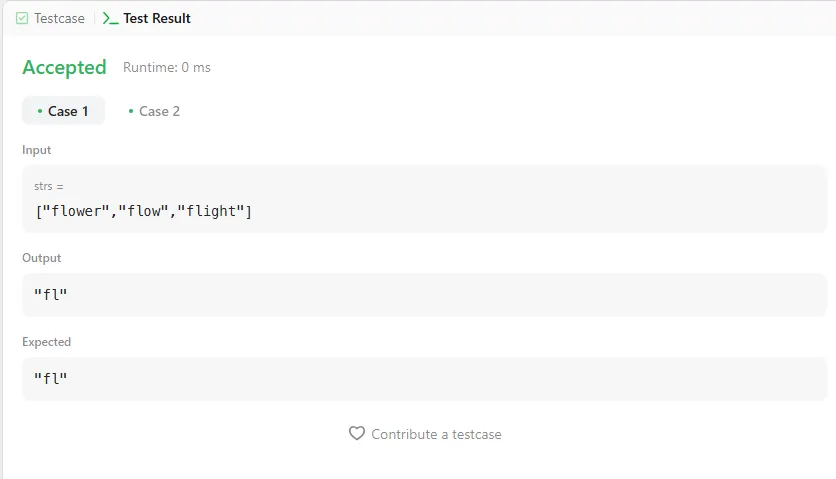Click the Expected section label
The image size is (836, 479).
coord(47,342)
